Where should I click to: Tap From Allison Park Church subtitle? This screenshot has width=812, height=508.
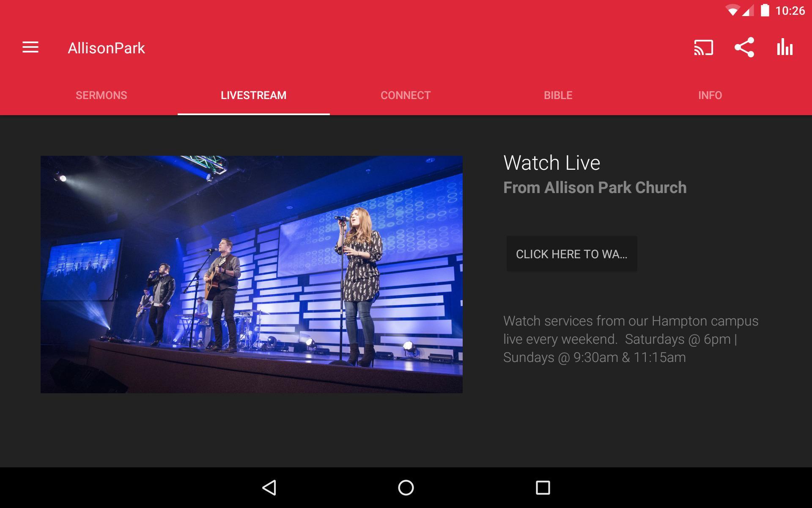tap(595, 188)
